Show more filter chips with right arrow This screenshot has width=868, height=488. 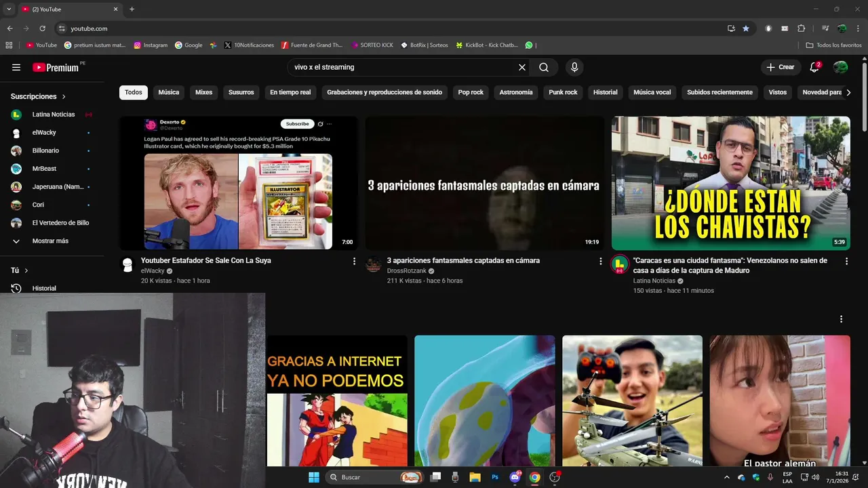pos(848,92)
